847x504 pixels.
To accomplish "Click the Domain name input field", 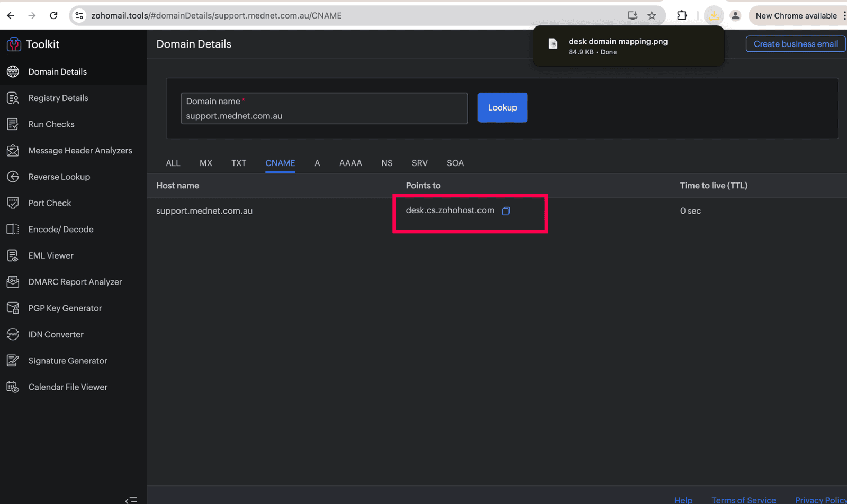I will [x=324, y=115].
